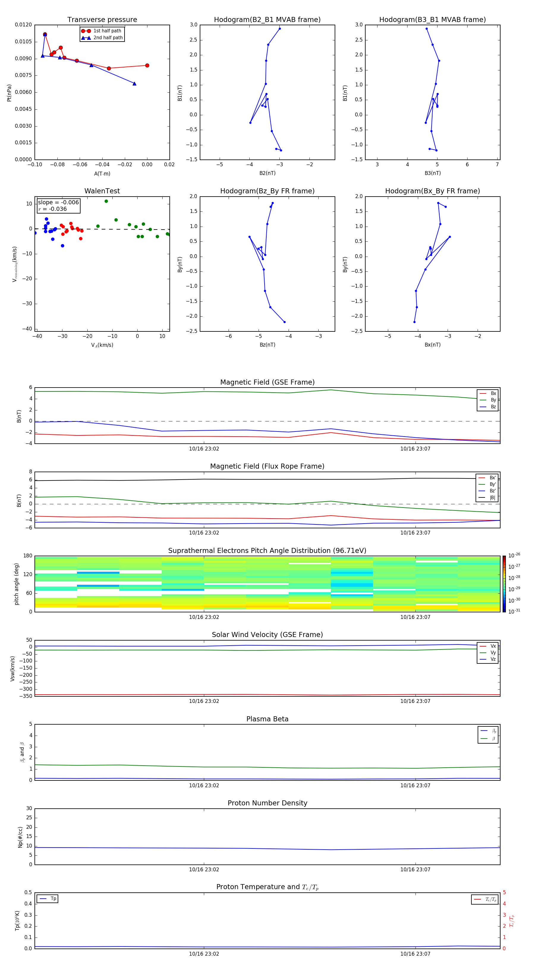
Task: Click the "By'" legend entry in flux rope panel
Action: coord(487,484)
